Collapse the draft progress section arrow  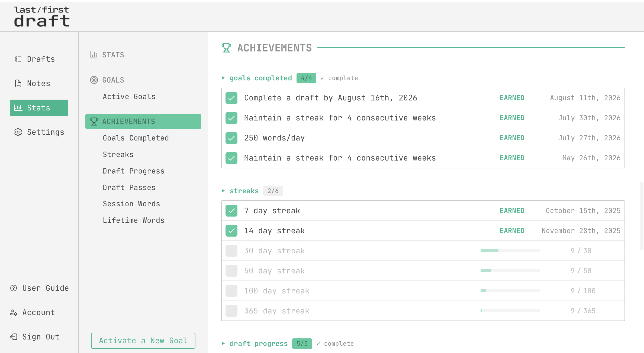223,344
